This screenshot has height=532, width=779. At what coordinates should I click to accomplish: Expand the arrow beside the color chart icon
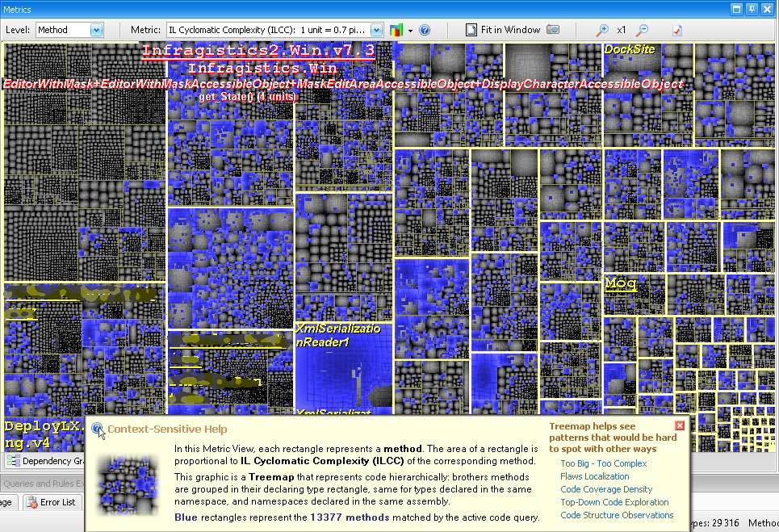410,31
